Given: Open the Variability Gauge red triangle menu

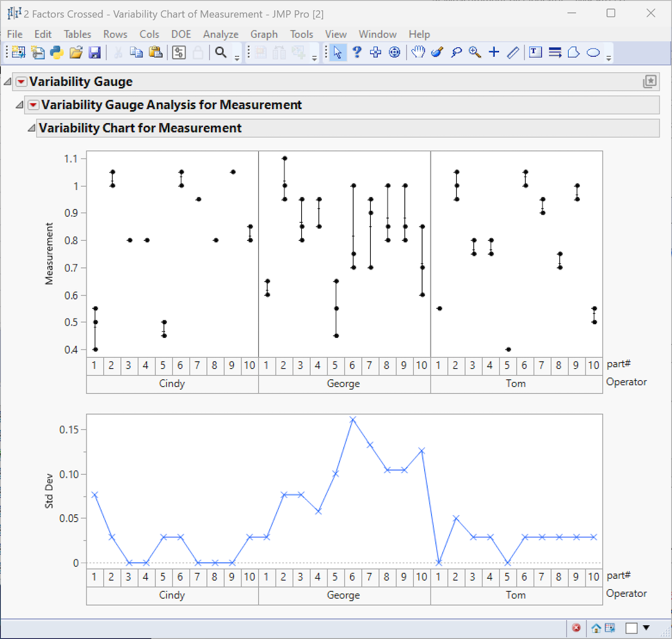Looking at the screenshot, I should click(21, 82).
